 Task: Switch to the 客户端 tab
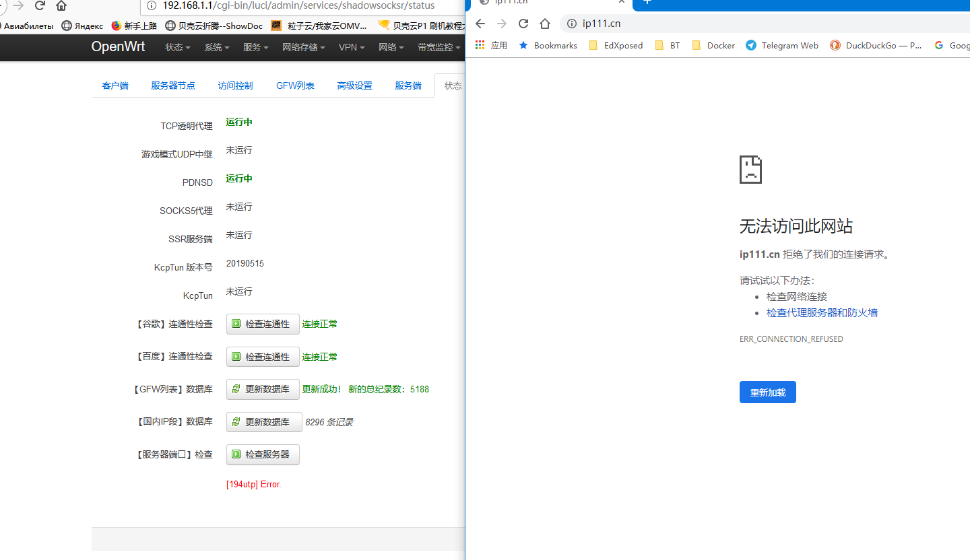115,85
